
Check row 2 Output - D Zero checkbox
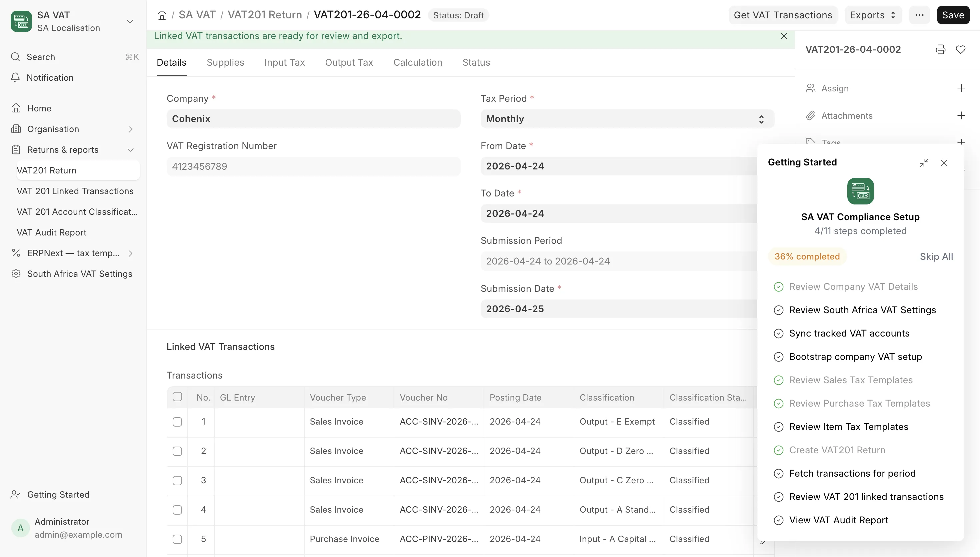click(177, 451)
